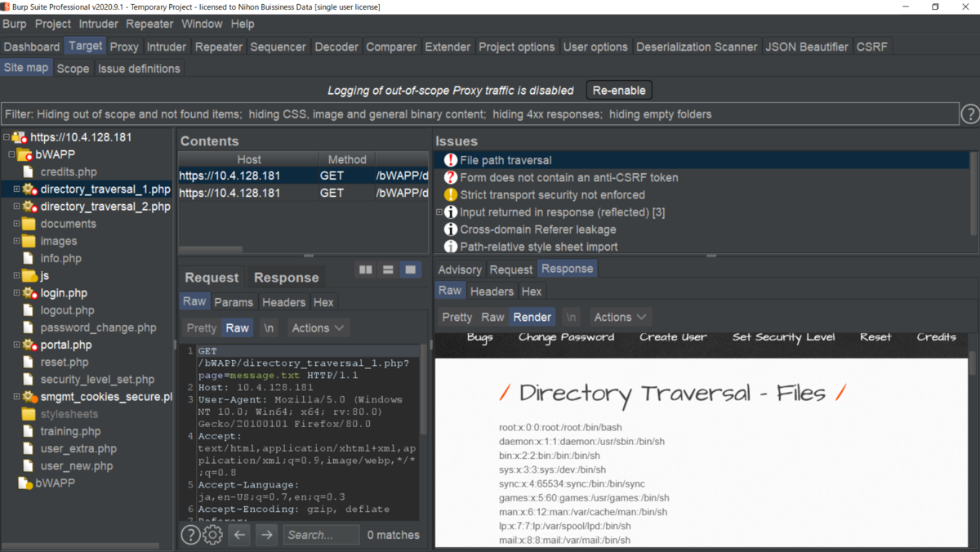Switch issue response to Pretty view
The height and width of the screenshot is (552, 980).
pos(457,317)
